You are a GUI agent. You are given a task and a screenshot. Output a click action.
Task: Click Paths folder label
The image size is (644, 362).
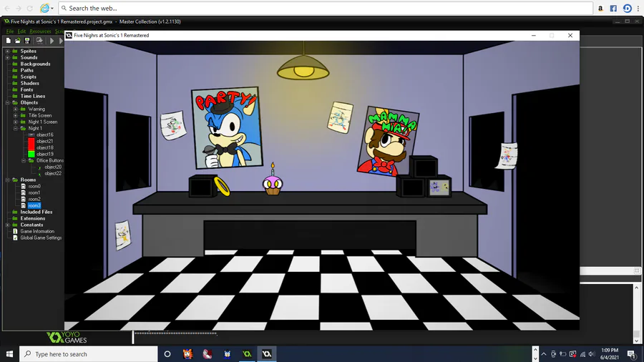tap(27, 71)
